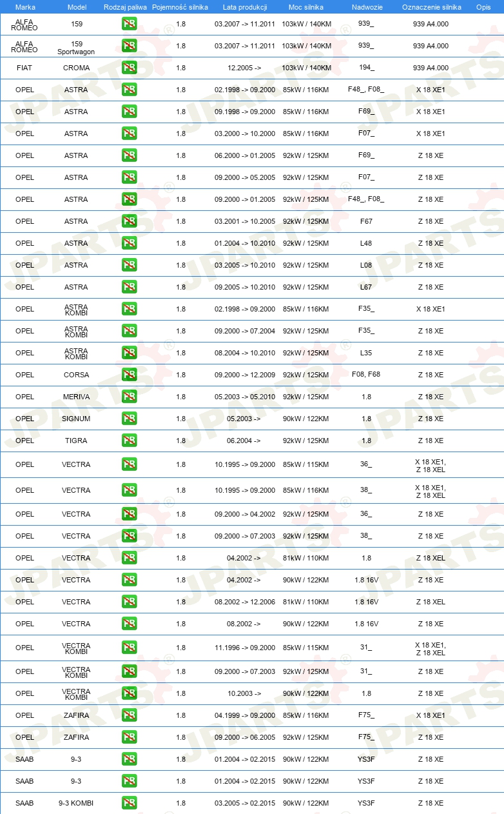The image size is (504, 814).
Task: Select the "FIAT" brand cell
Action: 25,68
